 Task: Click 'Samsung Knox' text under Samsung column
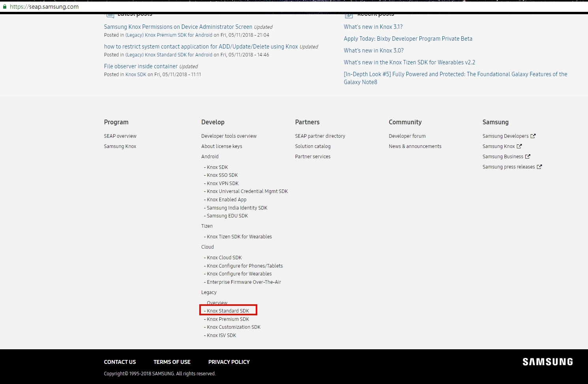coord(499,146)
